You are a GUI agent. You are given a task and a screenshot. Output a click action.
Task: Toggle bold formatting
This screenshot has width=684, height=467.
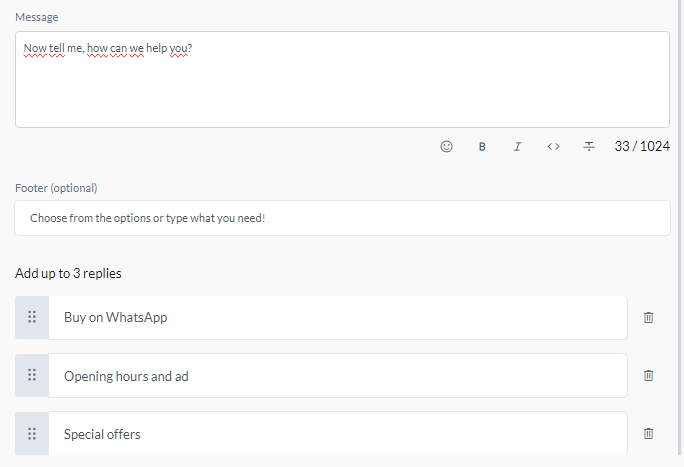pos(482,146)
